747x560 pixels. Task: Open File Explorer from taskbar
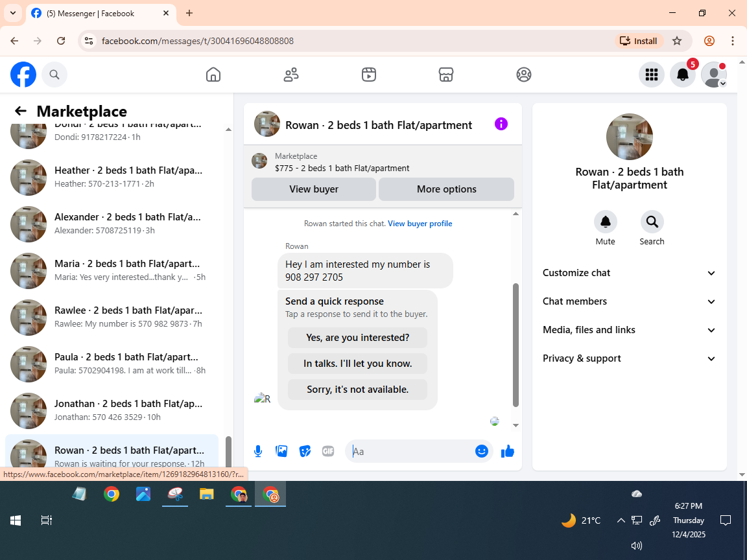tap(206, 495)
